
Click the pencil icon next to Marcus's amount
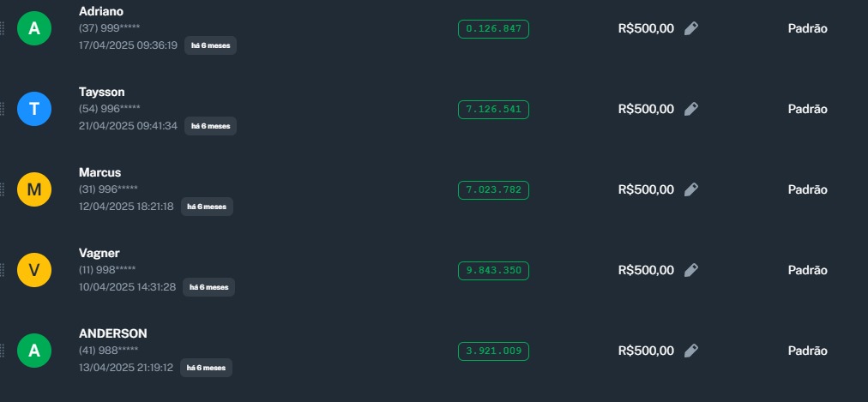pyautogui.click(x=691, y=189)
